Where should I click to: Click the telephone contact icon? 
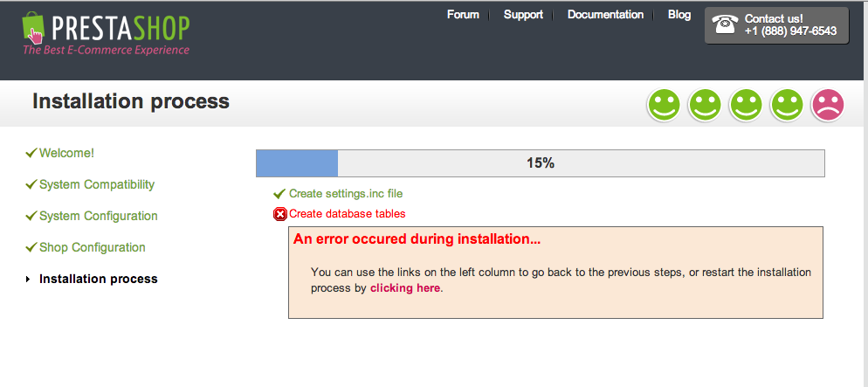tap(725, 24)
